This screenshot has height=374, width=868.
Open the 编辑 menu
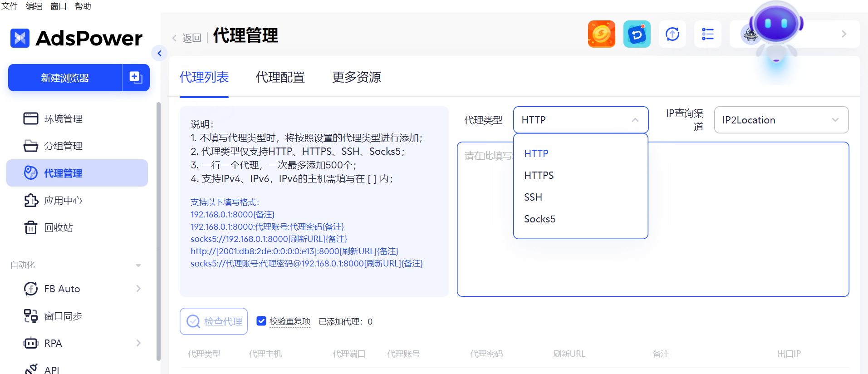pos(34,6)
